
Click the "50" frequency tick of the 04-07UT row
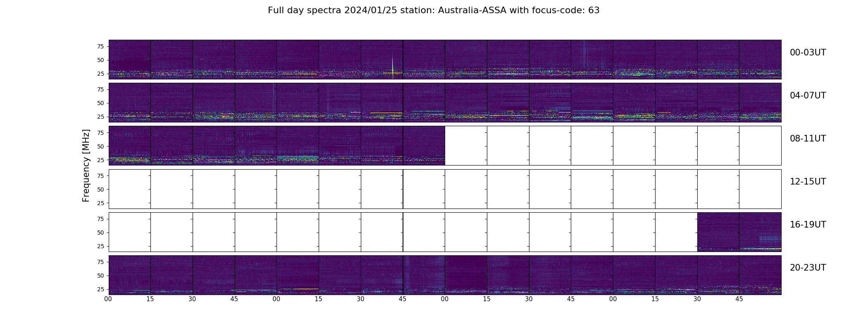click(x=100, y=103)
